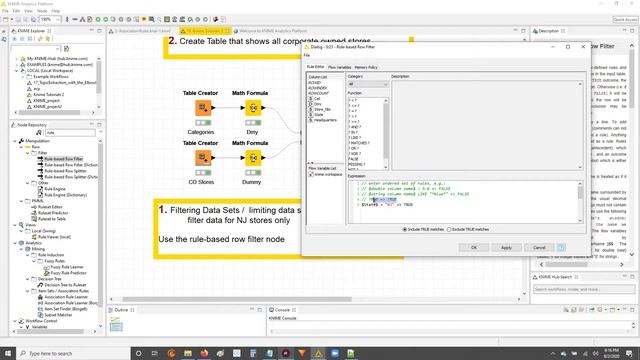This screenshot has height=360, width=640.
Task: Collapse the PMML folder expander
Action: (21, 201)
